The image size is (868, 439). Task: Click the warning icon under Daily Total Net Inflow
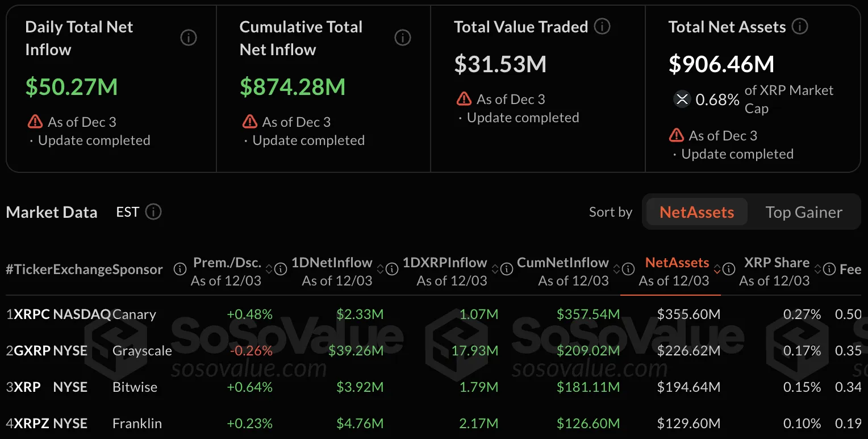tap(35, 121)
